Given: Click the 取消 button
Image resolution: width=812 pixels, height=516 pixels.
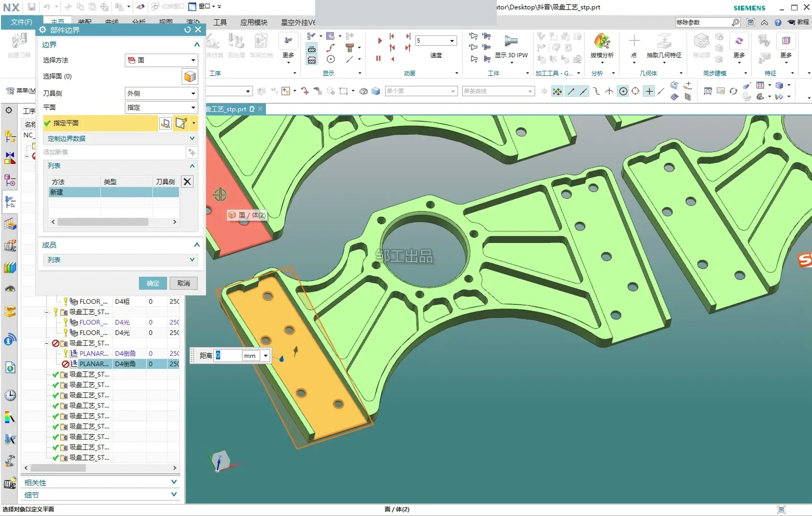Looking at the screenshot, I should [184, 283].
